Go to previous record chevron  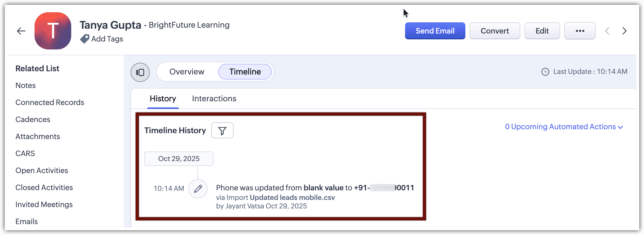pyautogui.click(x=607, y=31)
